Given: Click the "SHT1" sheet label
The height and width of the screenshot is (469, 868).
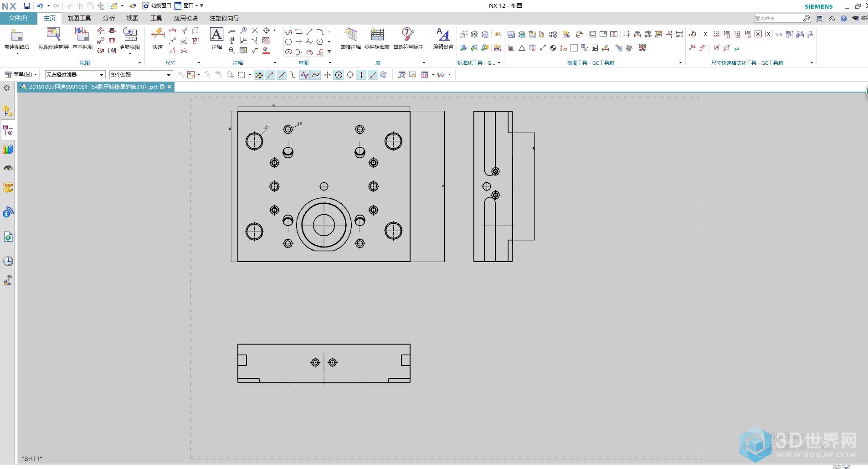Looking at the screenshot, I should point(32,459).
